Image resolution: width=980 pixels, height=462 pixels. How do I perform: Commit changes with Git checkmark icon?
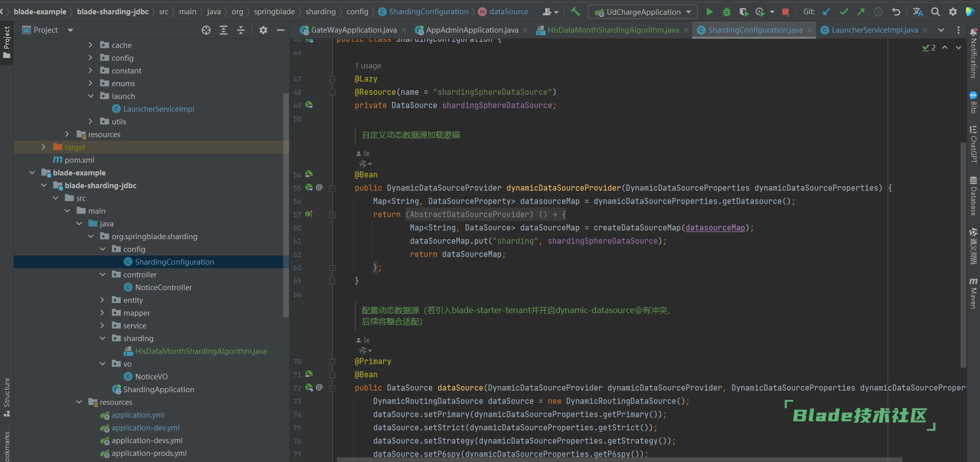coord(844,12)
